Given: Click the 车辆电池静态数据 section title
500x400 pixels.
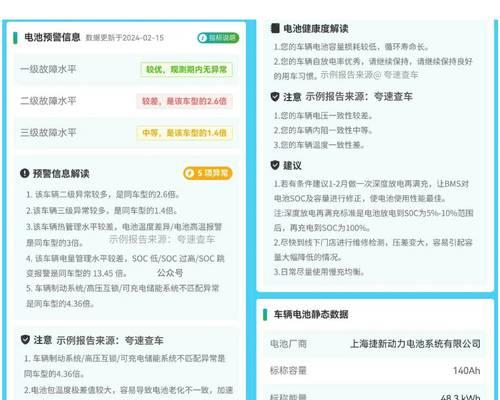Looking at the screenshot, I should tap(311, 314).
